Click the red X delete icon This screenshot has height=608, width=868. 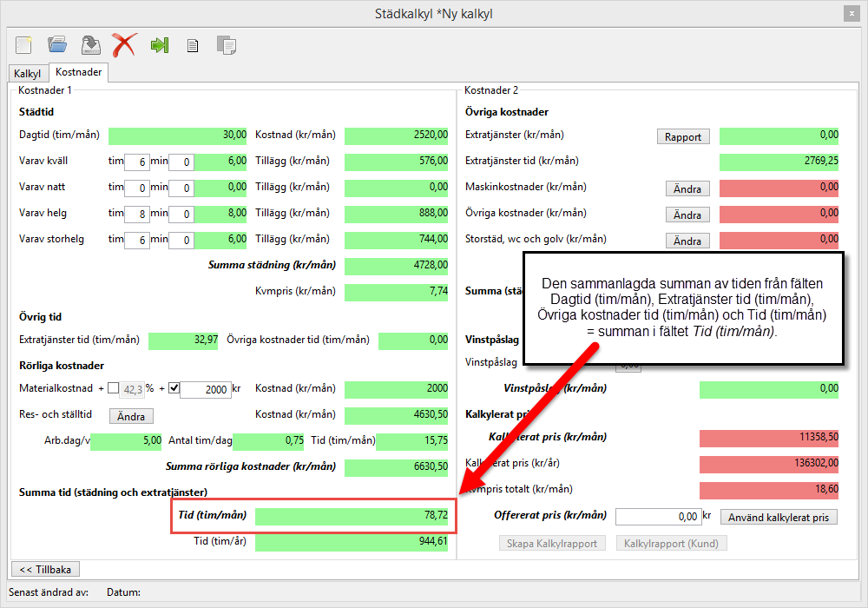pyautogui.click(x=124, y=44)
